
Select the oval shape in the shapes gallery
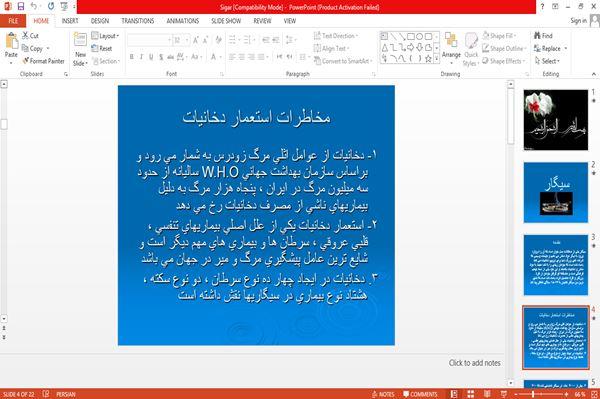[419, 37]
